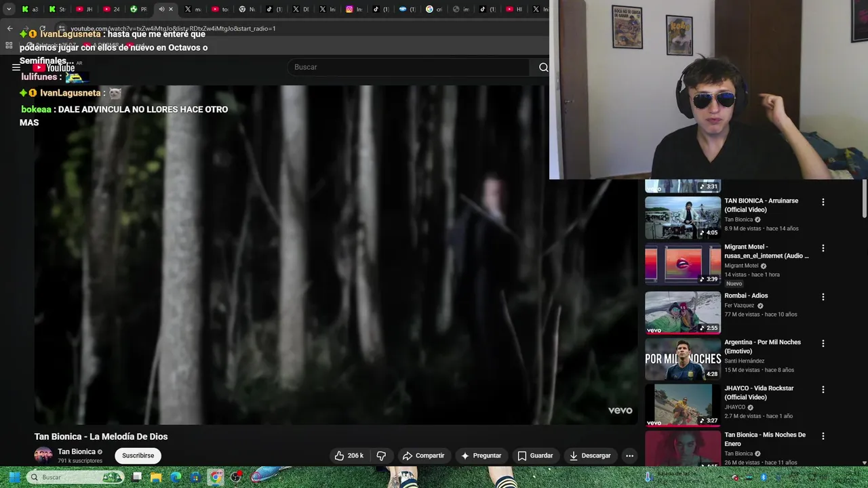Image resolution: width=868 pixels, height=488 pixels.
Task: Open Tan Bionica - Mis Noches De Enero title
Action: point(765,439)
